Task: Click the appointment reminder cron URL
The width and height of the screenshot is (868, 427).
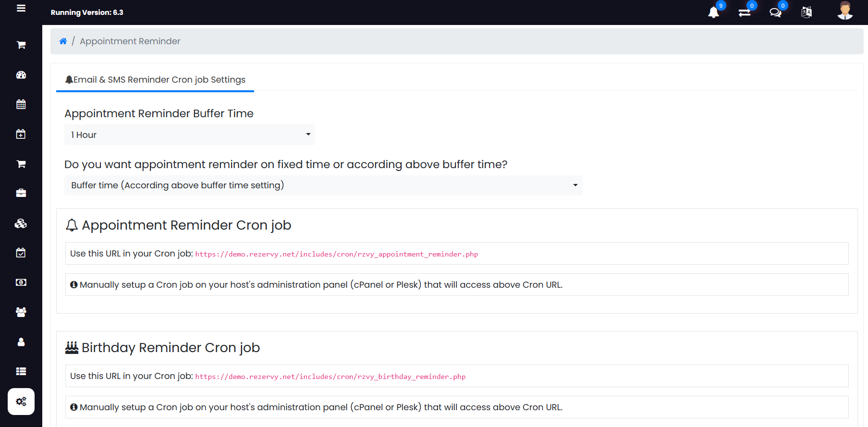Action: point(336,254)
